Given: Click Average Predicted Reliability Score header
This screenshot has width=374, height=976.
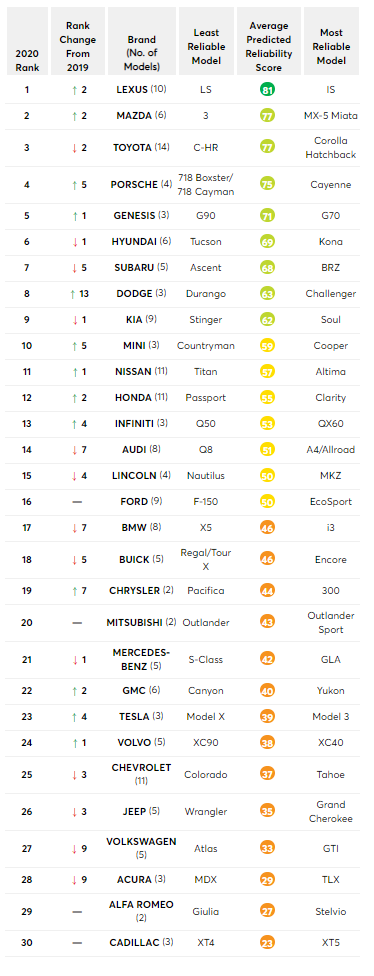Looking at the screenshot, I should pyautogui.click(x=268, y=47).
